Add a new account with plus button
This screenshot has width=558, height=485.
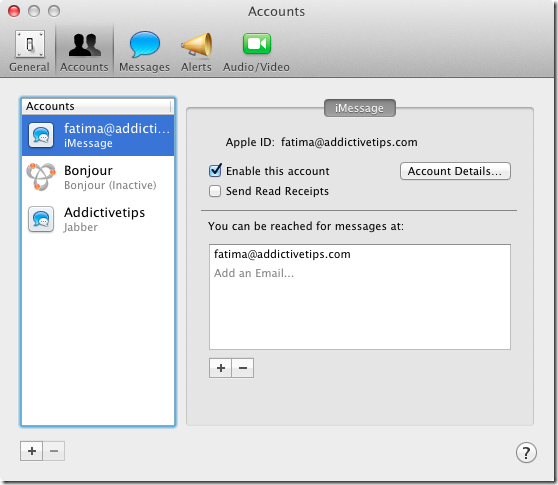[x=32, y=451]
